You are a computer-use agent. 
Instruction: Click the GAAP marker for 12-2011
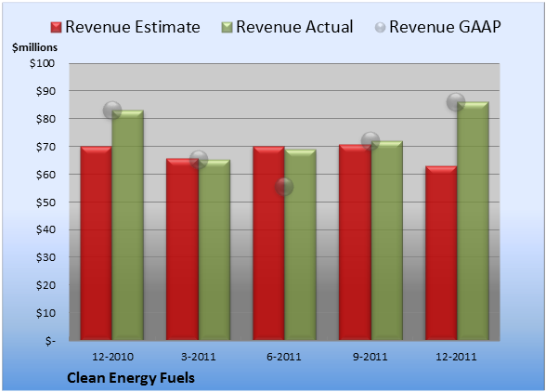456,102
